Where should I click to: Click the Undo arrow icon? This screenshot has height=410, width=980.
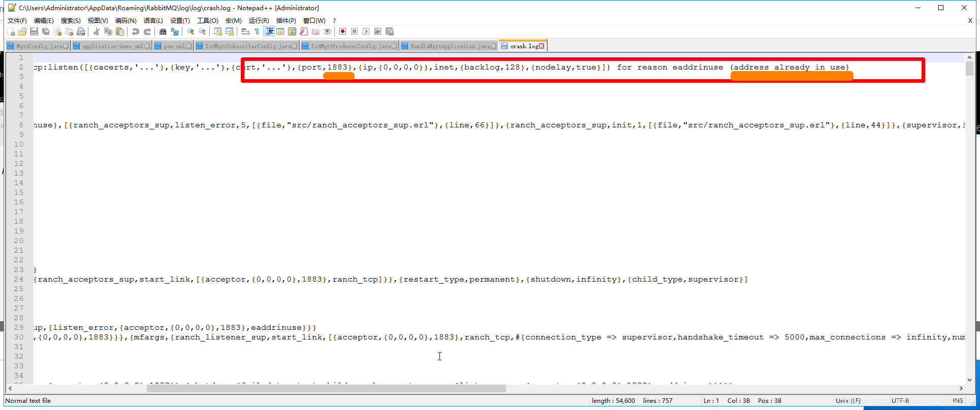pyautogui.click(x=135, y=31)
